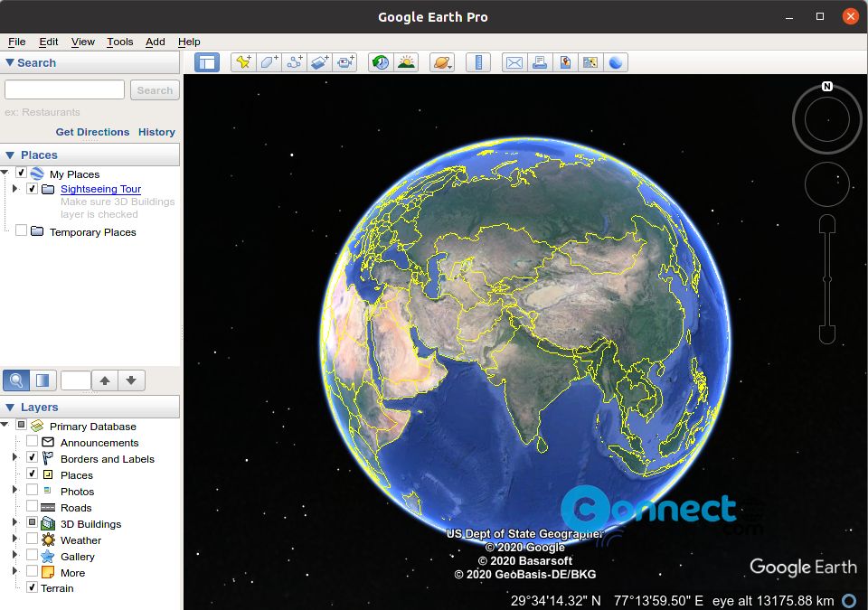Toggle sunlight across the landscape icon
868x610 pixels.
(406, 62)
